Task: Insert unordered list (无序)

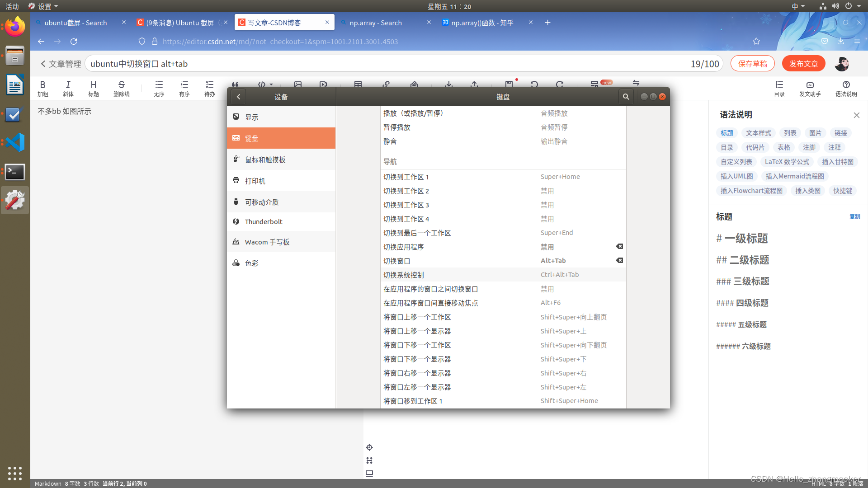Action: pyautogui.click(x=159, y=88)
